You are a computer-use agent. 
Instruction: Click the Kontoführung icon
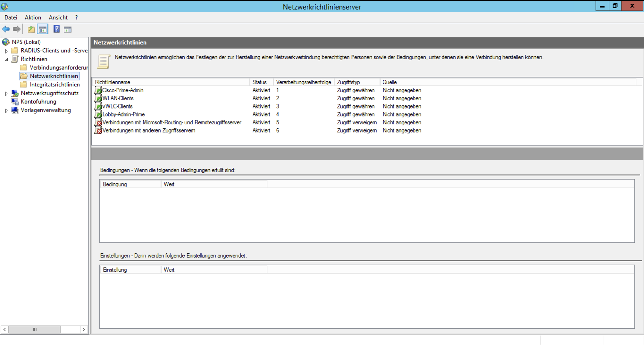[15, 102]
